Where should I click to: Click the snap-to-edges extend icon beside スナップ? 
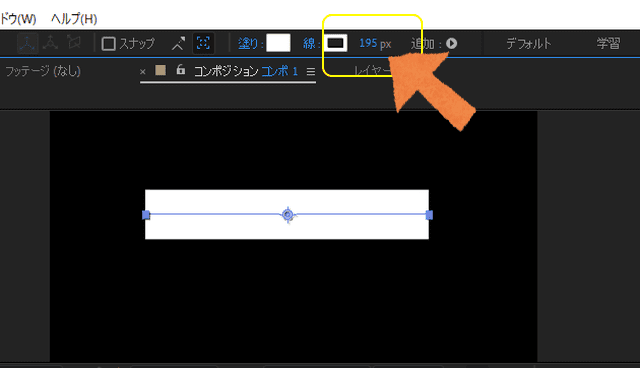point(178,43)
